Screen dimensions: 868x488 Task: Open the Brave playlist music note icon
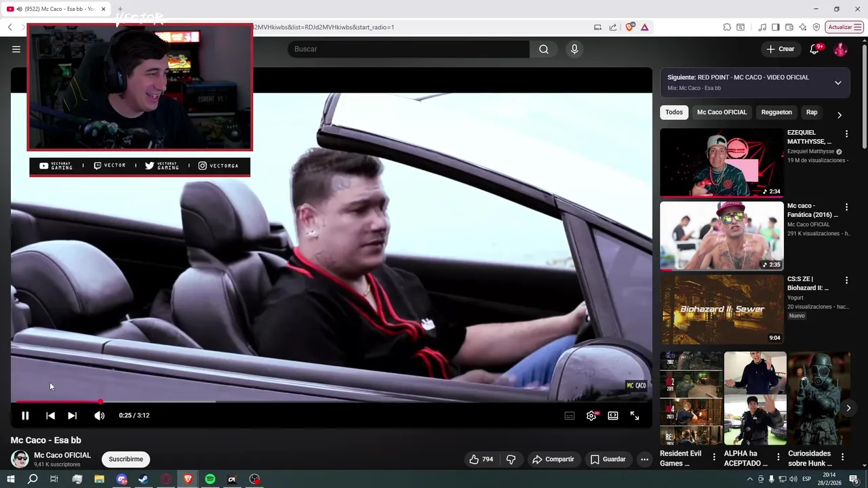762,27
